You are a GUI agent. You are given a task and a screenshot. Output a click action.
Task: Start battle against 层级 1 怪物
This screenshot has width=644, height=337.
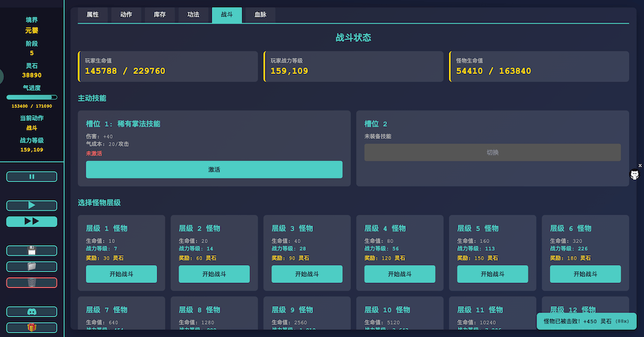point(121,274)
